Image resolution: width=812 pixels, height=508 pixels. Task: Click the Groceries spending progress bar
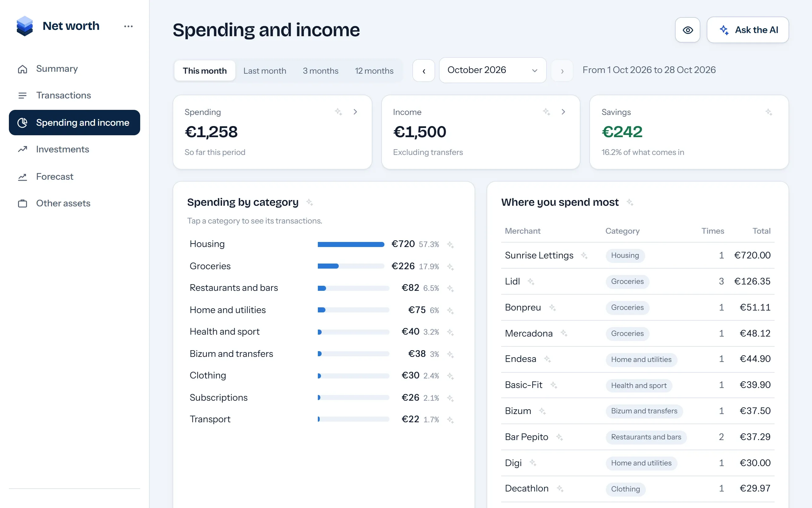[x=351, y=266]
